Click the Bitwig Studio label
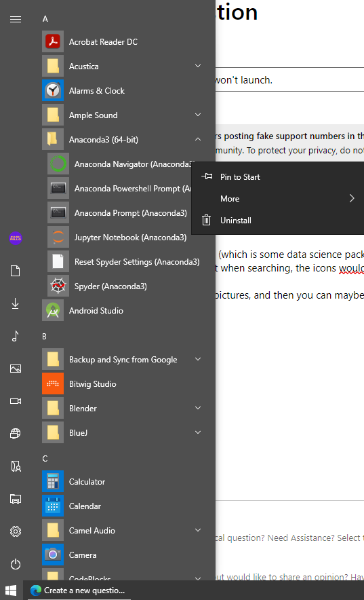The image size is (364, 600). pos(93,384)
